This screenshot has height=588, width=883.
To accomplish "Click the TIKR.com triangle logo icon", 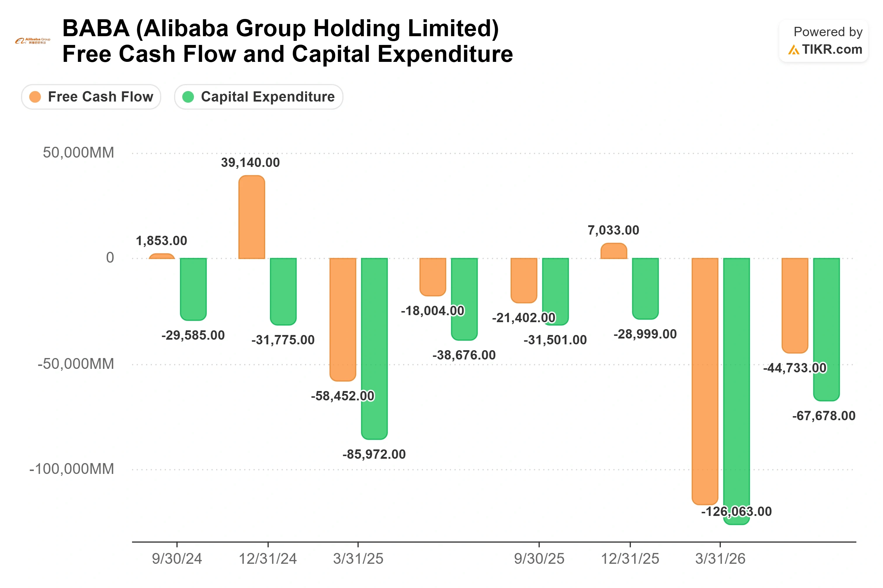I will [x=793, y=50].
